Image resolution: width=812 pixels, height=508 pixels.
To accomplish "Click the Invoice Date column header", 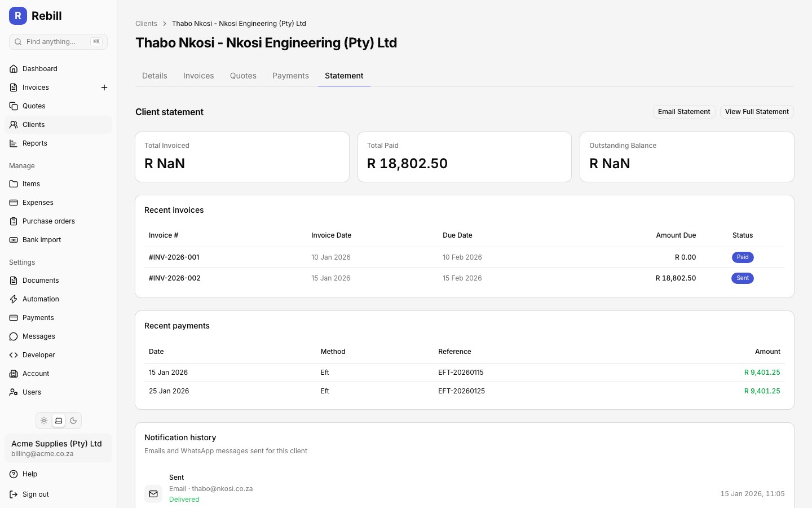I will pos(331,235).
